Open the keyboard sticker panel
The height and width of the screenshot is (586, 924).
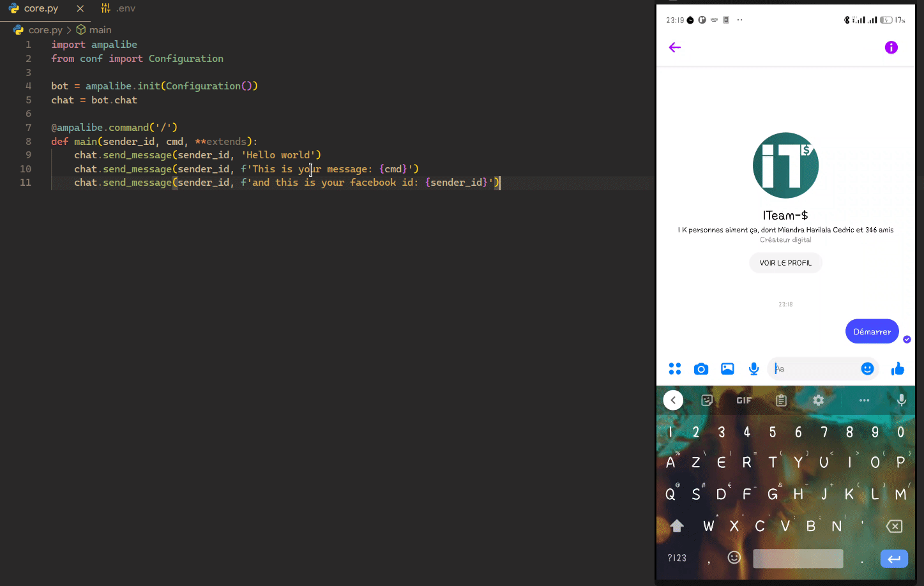pyautogui.click(x=707, y=400)
